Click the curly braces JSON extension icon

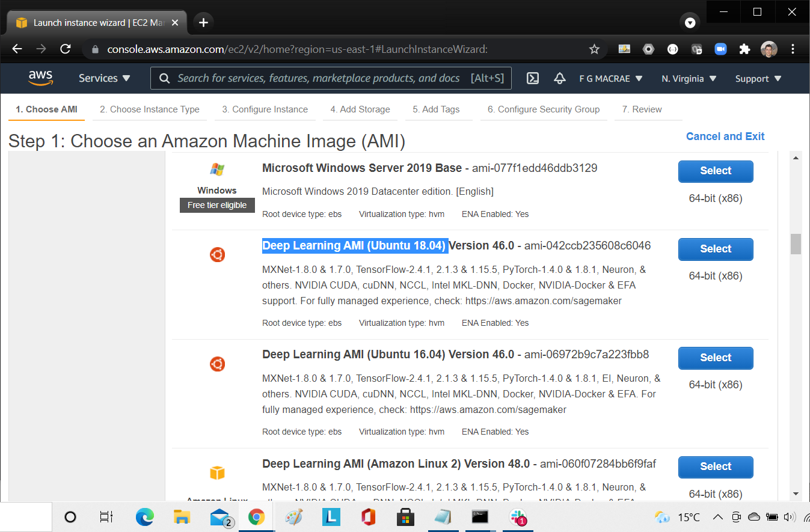(673, 49)
